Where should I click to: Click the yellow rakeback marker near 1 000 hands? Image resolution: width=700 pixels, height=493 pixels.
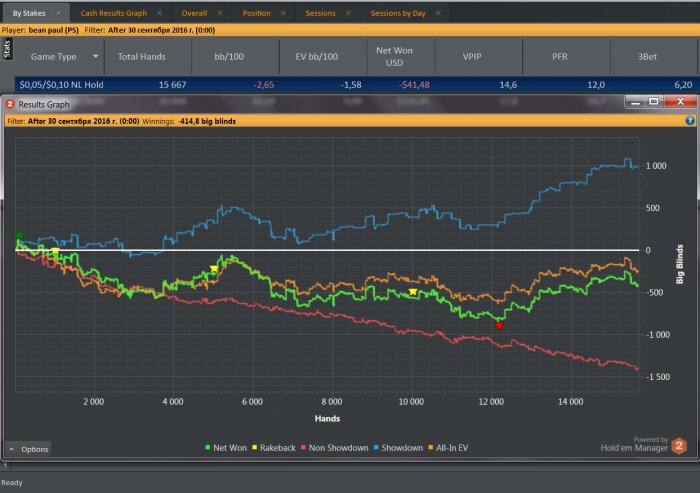click(55, 251)
